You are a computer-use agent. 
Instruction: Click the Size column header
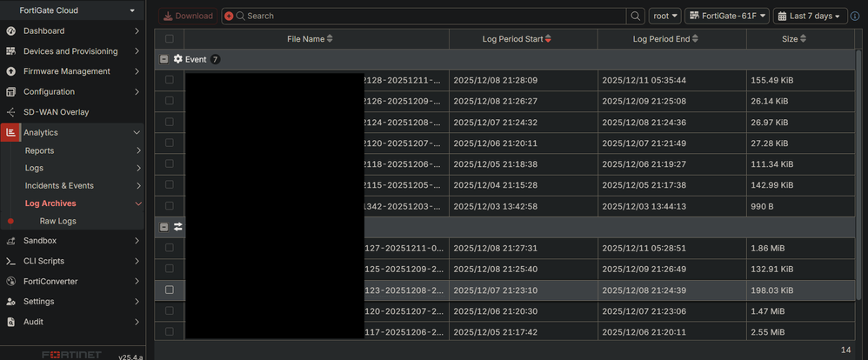click(x=800, y=39)
